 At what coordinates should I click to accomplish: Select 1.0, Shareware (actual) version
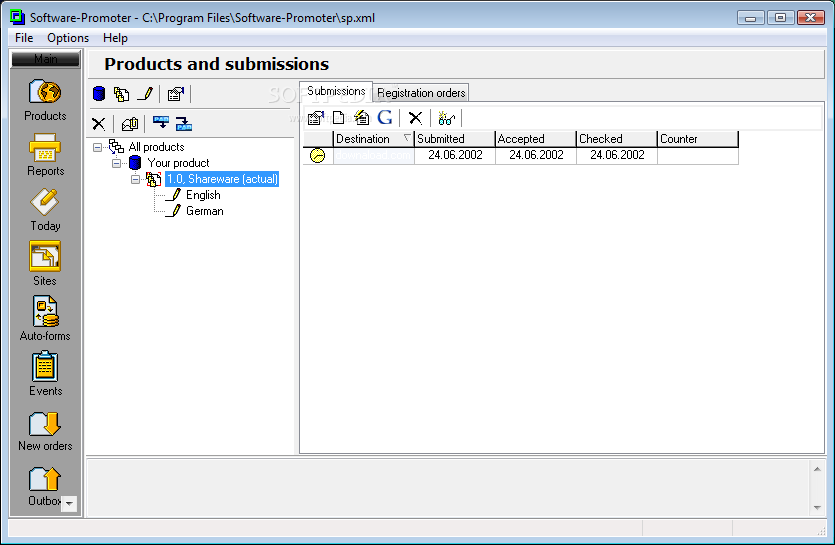pyautogui.click(x=222, y=179)
